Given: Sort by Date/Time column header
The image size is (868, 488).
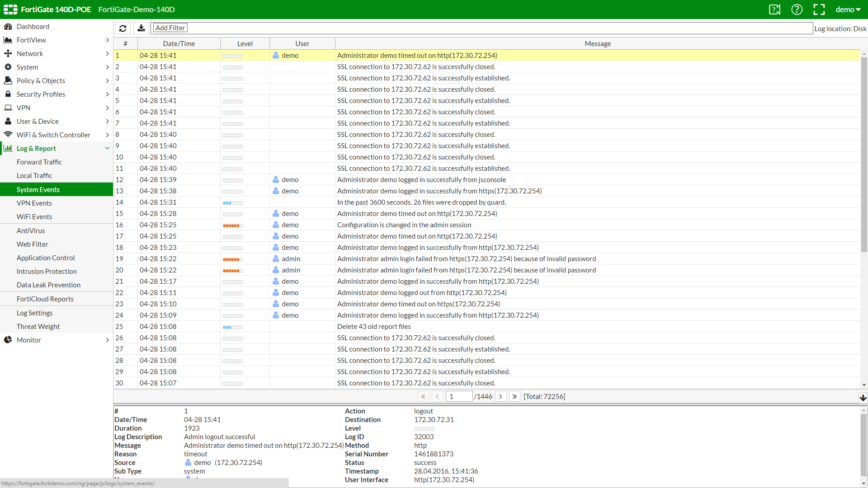Looking at the screenshot, I should coord(179,44).
